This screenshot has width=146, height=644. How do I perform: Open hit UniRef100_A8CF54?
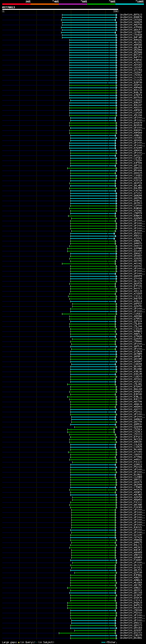pos(131,25)
